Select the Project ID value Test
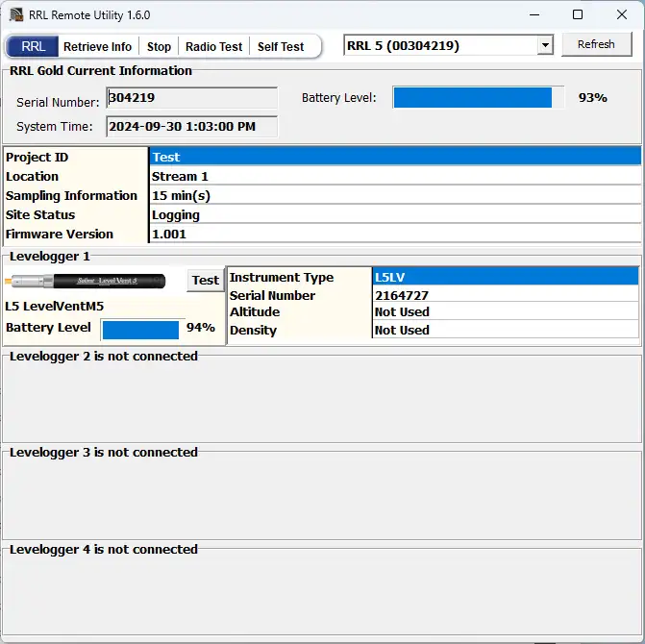The image size is (645, 644). [395, 157]
